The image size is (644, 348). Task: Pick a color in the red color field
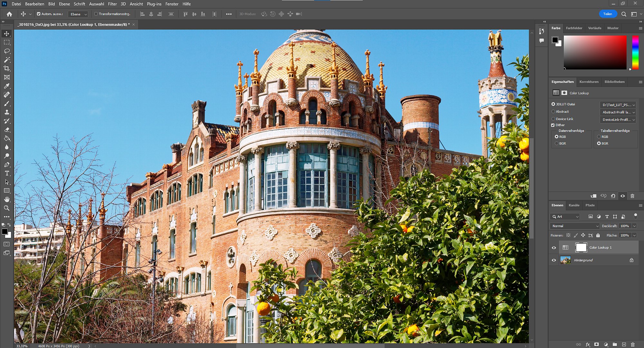[595, 52]
